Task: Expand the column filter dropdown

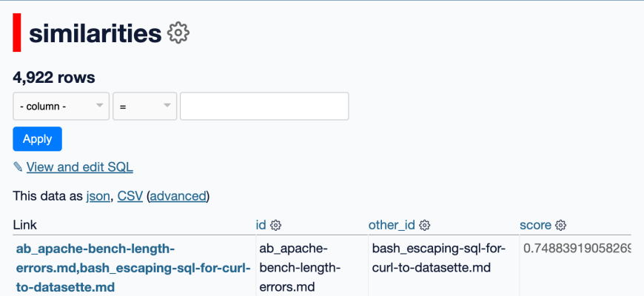Action: click(x=61, y=107)
